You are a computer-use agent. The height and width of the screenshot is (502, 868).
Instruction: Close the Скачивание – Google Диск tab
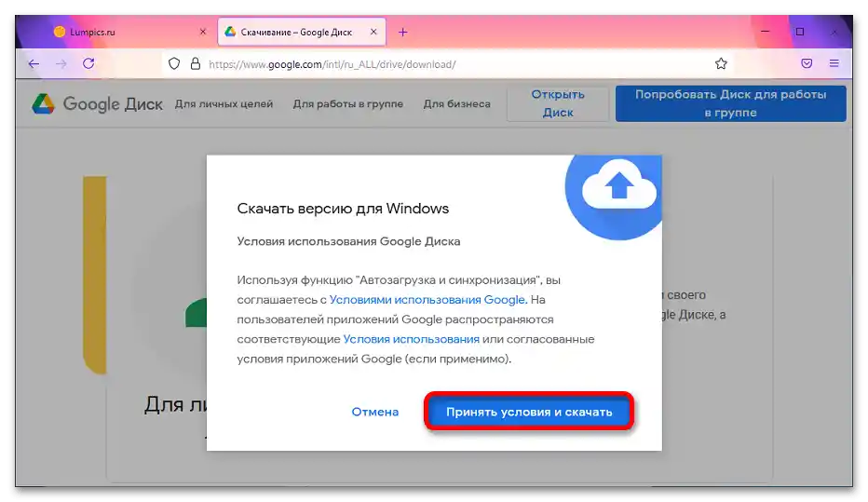373,32
